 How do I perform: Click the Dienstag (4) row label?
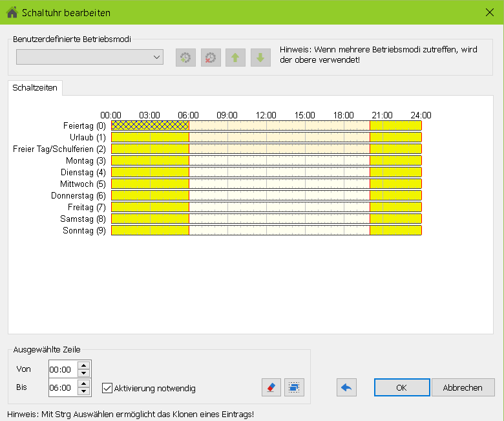(x=83, y=172)
